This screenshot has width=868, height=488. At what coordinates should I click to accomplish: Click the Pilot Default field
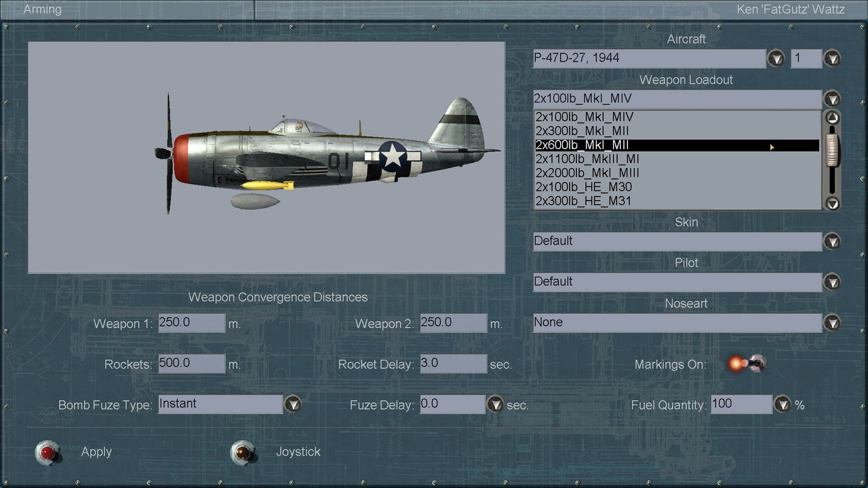coord(677,282)
